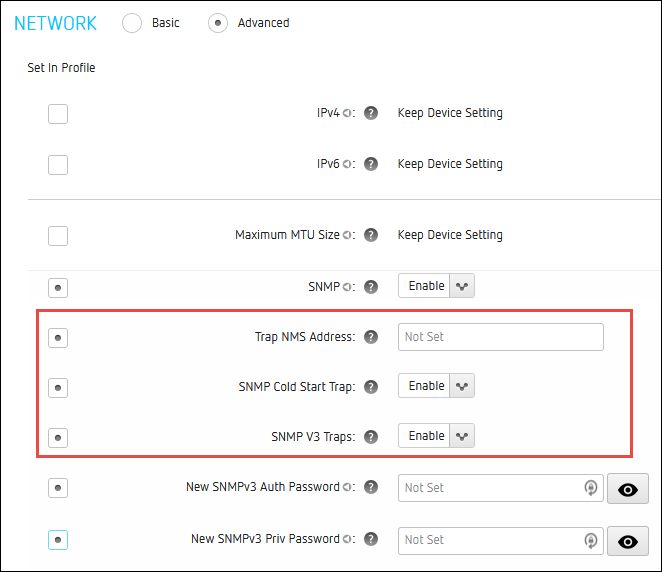Click the New SNMPv3 Priv Password field

click(x=501, y=540)
